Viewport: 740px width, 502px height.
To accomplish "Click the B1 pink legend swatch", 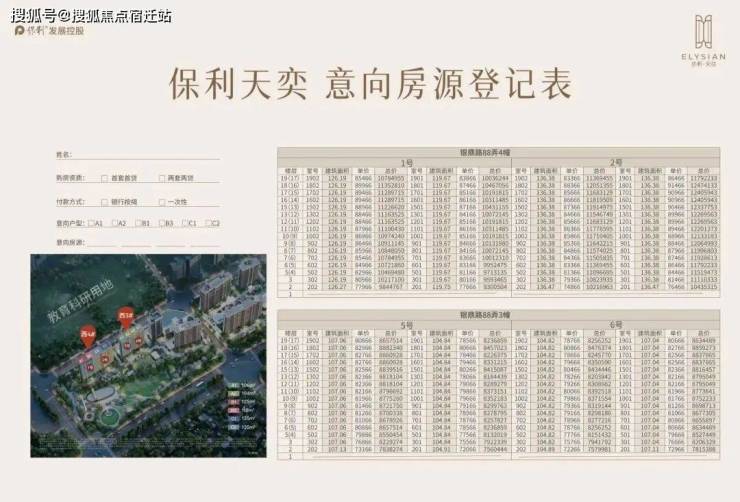I will click(234, 402).
